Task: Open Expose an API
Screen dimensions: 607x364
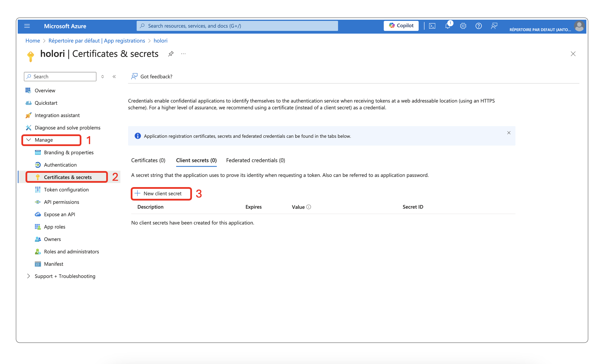Action: click(60, 214)
